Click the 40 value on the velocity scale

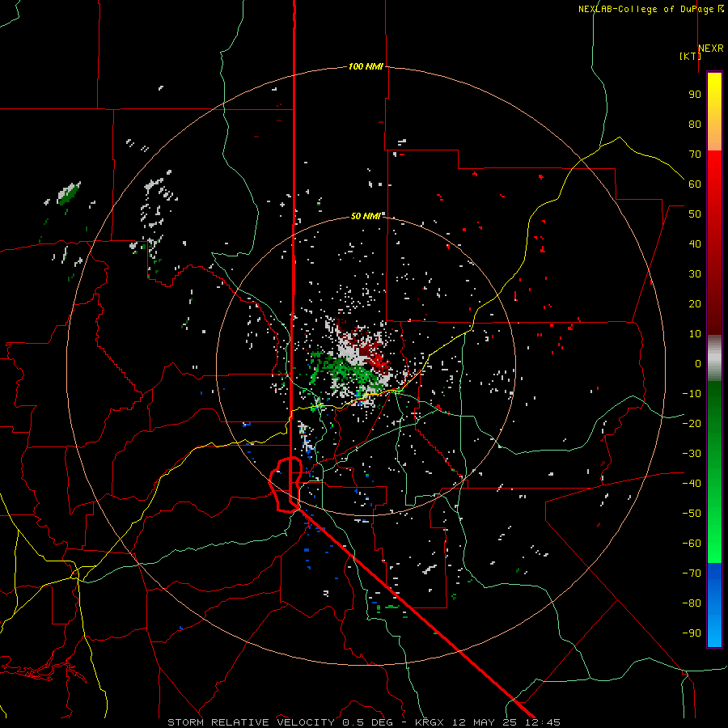(x=695, y=243)
